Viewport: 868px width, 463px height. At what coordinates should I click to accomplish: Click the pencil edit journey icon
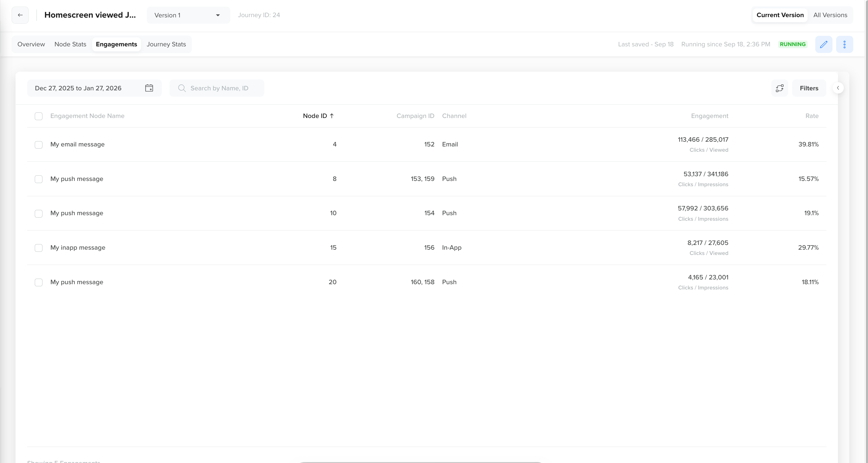823,45
